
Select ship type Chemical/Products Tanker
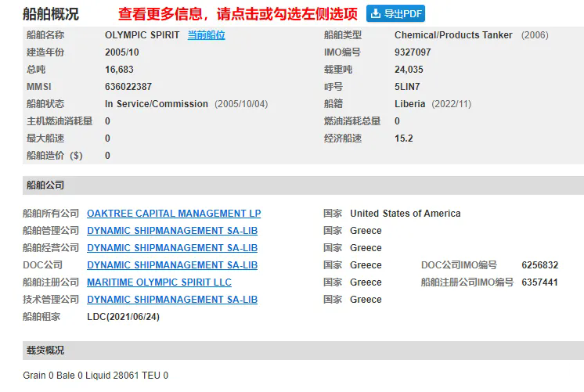click(x=453, y=35)
